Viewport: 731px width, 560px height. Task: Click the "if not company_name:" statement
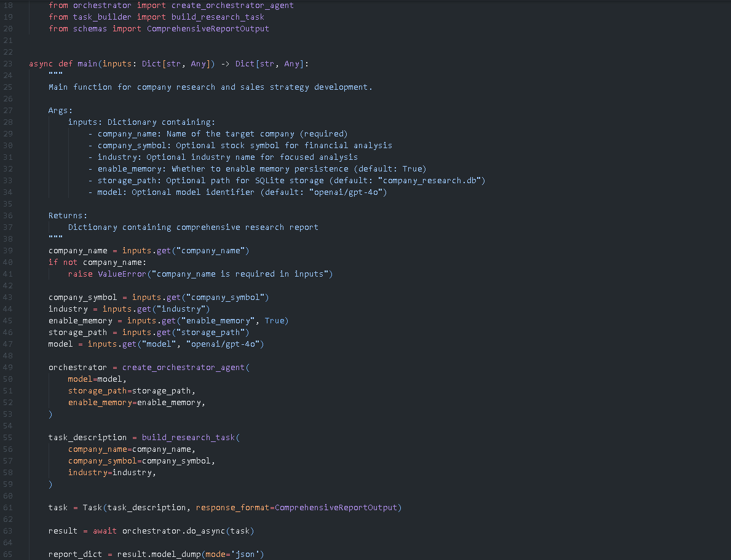(97, 262)
